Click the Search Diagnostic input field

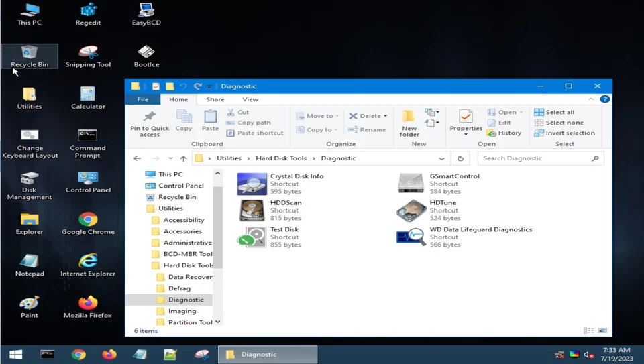click(x=535, y=158)
